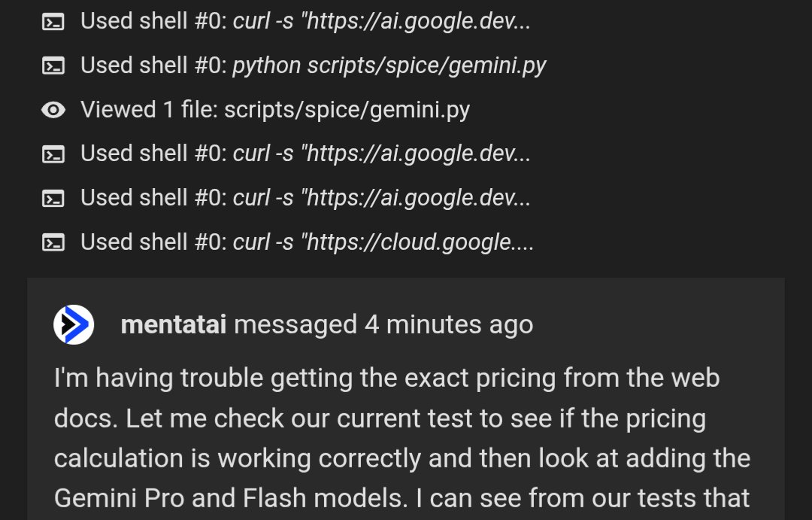Image resolution: width=812 pixels, height=520 pixels.
Task: Click the terminal icon of the second ai.google.dev curl entry
Action: pos(53,154)
